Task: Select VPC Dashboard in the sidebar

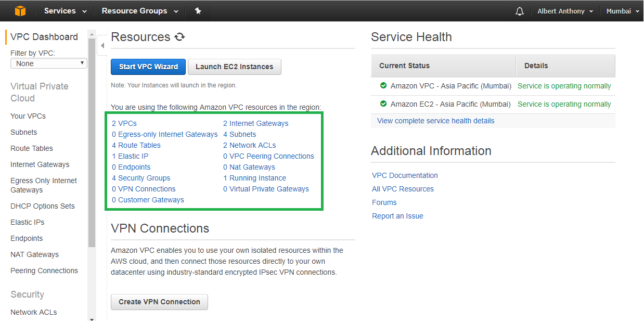Action: point(44,37)
